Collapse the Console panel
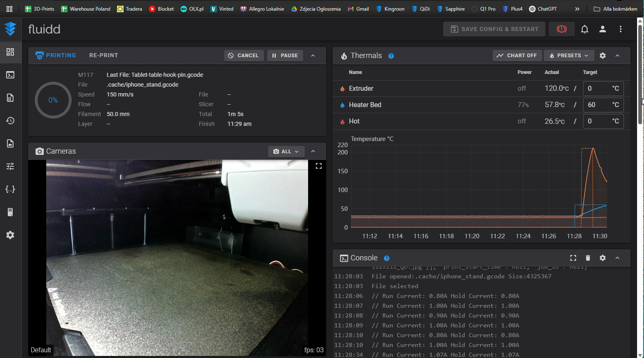Screen dimensions: 644x358 pyautogui.click(x=617, y=258)
